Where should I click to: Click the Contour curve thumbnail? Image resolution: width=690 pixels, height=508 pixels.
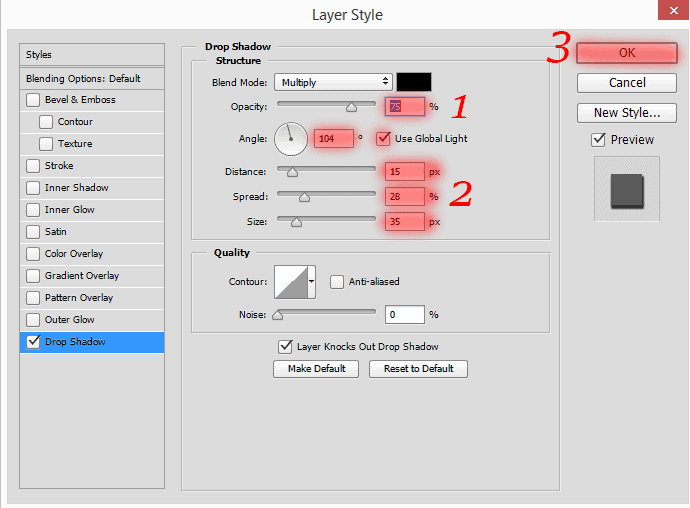[x=291, y=282]
